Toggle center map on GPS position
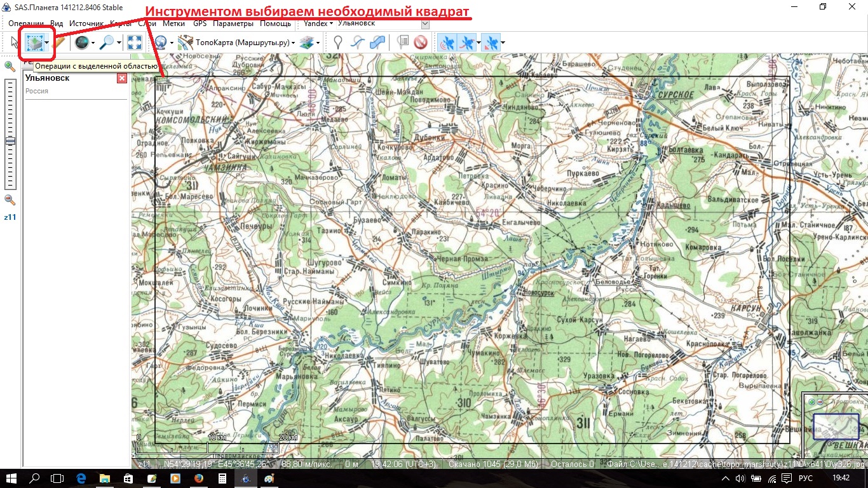 tap(491, 43)
